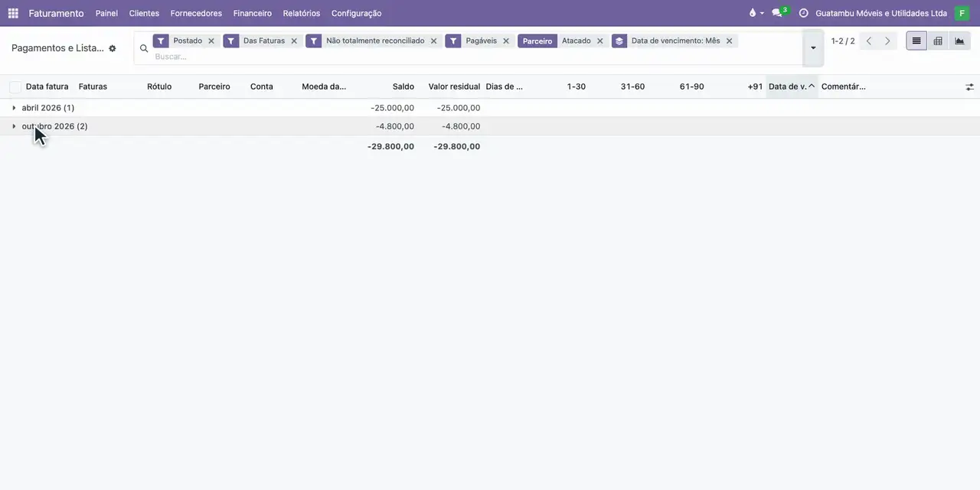
Task: Go to next page of records
Action: pos(887,41)
